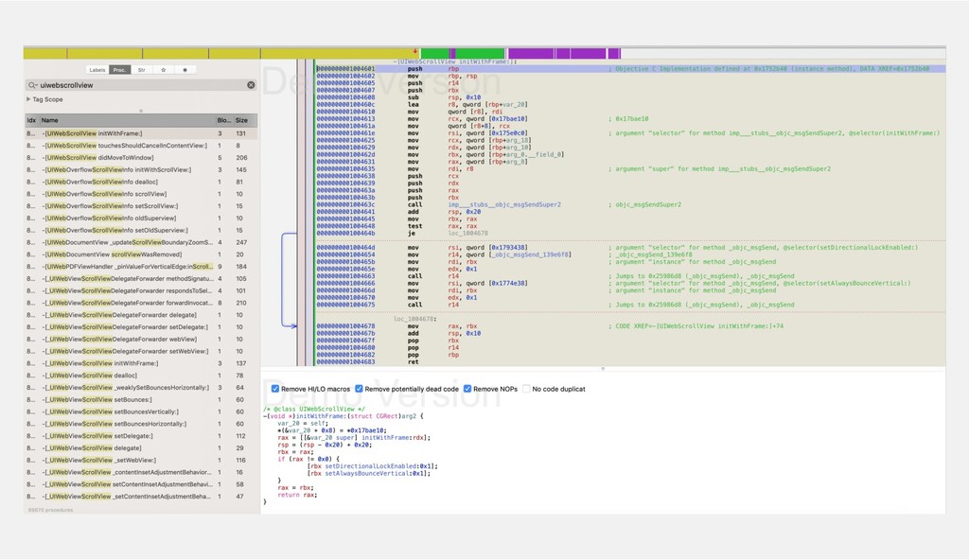Expand the Tag Scope disclosure triangle
Screen dimensions: 969x560
pos(28,99)
